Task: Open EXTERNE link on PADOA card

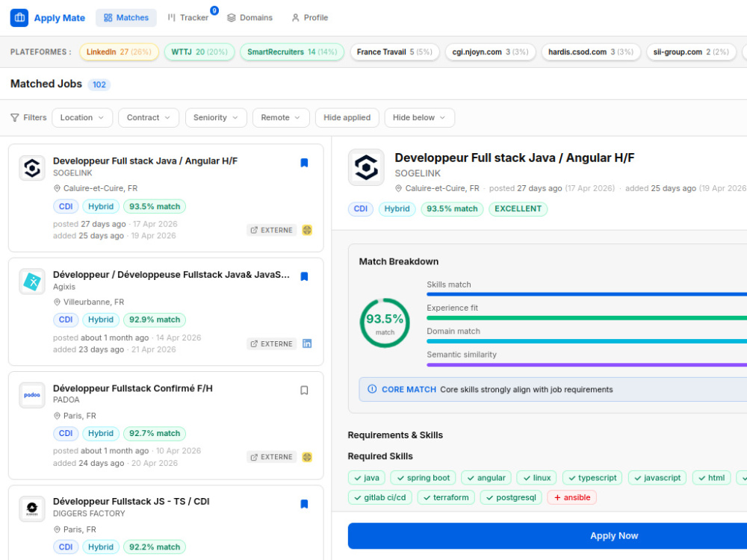Action: click(272, 457)
